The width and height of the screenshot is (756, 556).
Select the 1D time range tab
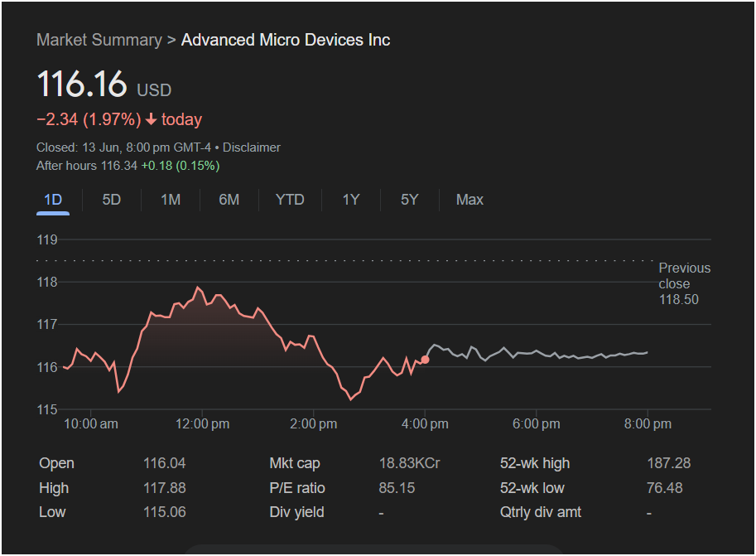pyautogui.click(x=53, y=200)
